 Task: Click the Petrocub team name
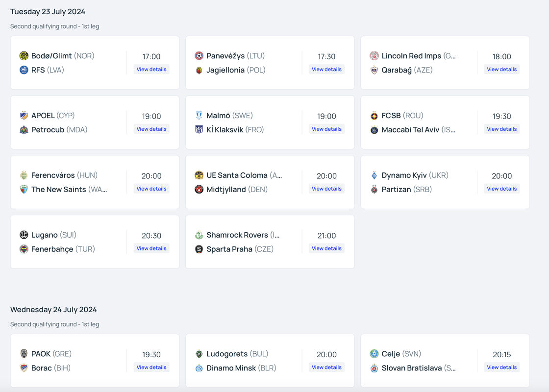click(48, 129)
